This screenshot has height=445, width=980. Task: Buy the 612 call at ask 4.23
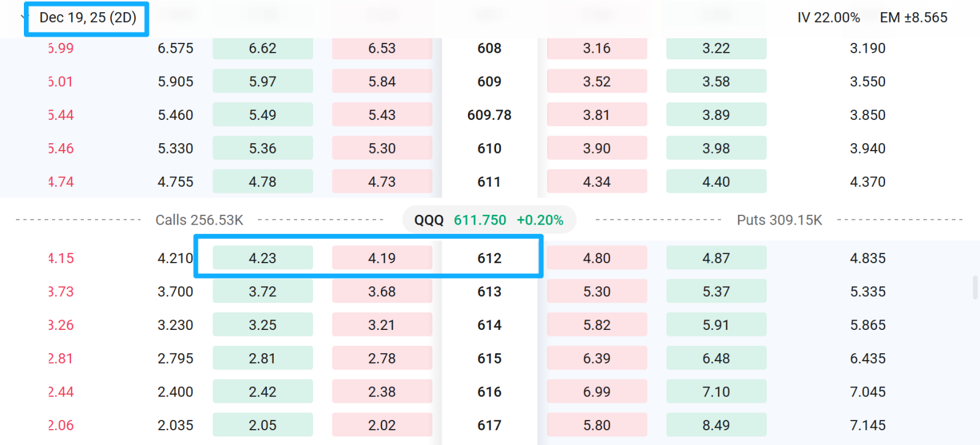pos(263,258)
